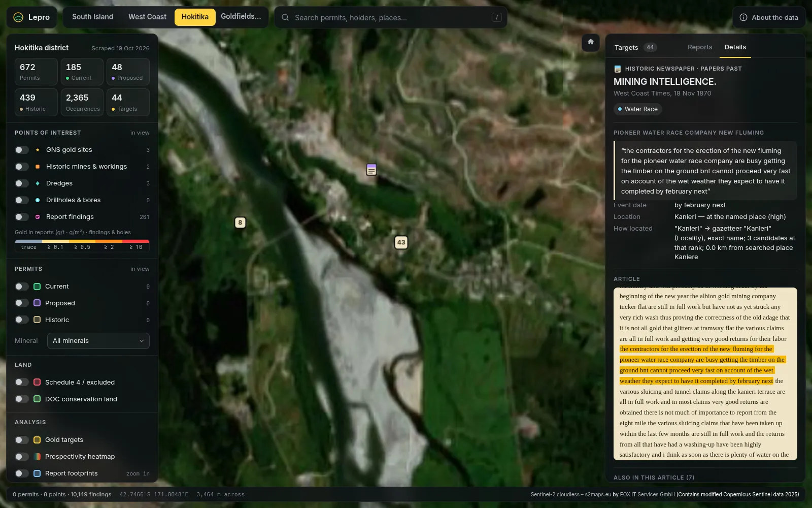Switch to the Targets tab

point(635,47)
